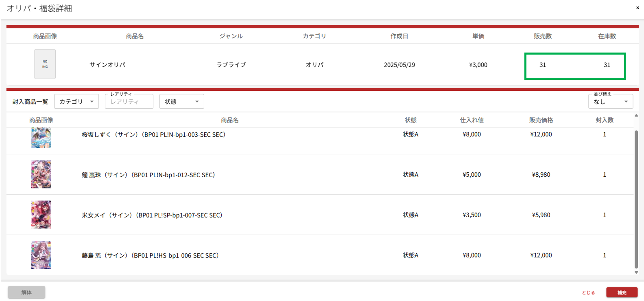Click the 補充 button
Image resolution: width=644 pixels, height=301 pixels.
tap(622, 292)
